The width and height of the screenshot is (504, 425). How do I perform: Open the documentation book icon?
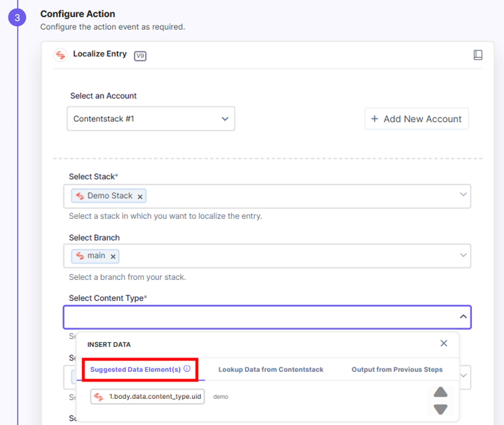[478, 55]
